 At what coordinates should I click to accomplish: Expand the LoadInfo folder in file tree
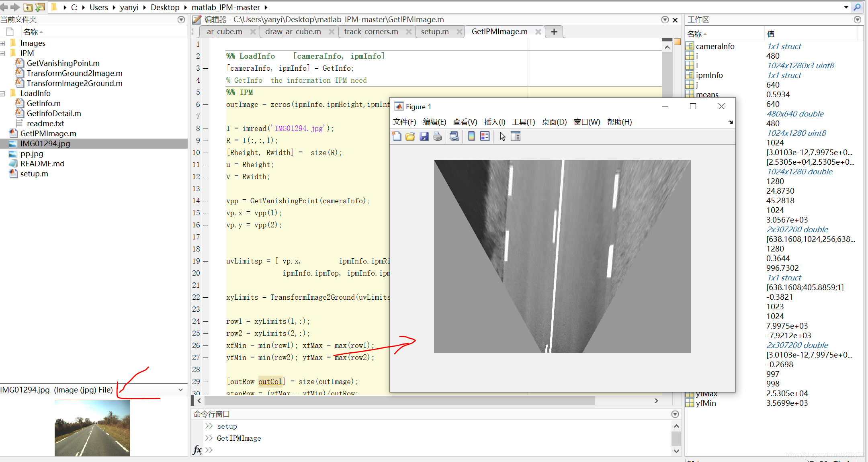(5, 93)
